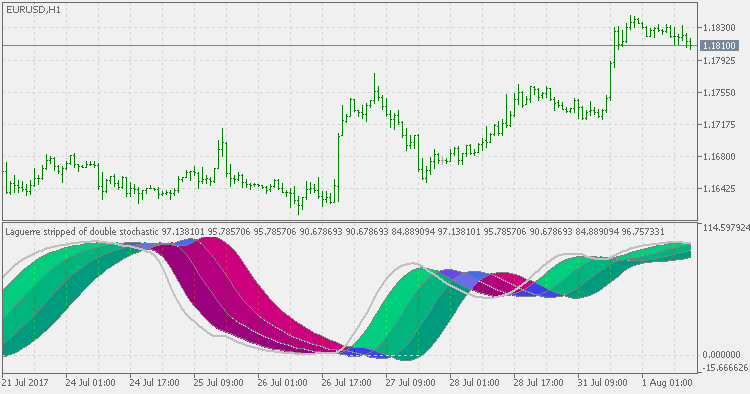Image resolution: width=750 pixels, height=394 pixels.
Task: Click the 1.17175 price axis label
Action: pyautogui.click(x=719, y=125)
